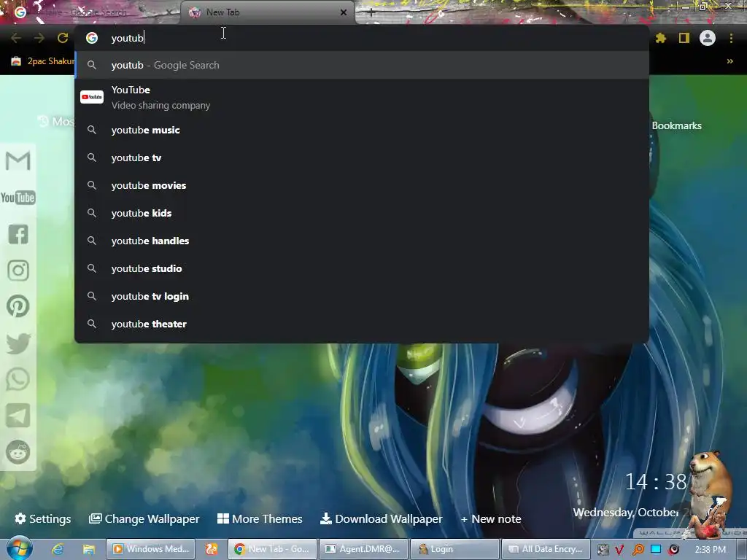Screen dimensions: 747x560
Task: Open a new tab with the plus button
Action: coord(371,13)
